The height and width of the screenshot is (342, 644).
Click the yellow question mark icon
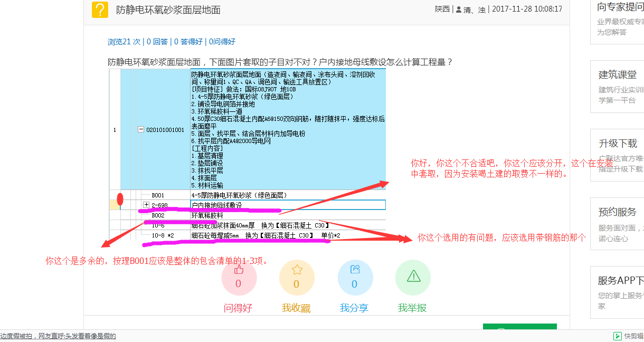(100, 9)
